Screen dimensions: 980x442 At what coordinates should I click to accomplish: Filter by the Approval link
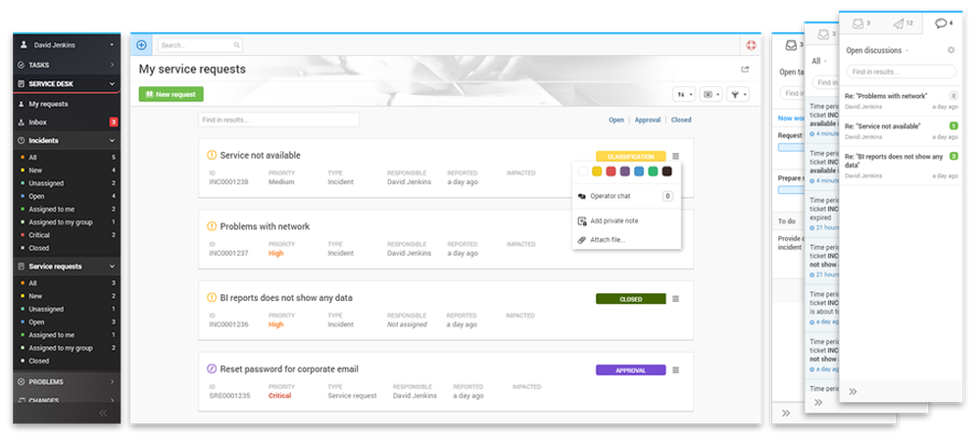click(x=648, y=120)
